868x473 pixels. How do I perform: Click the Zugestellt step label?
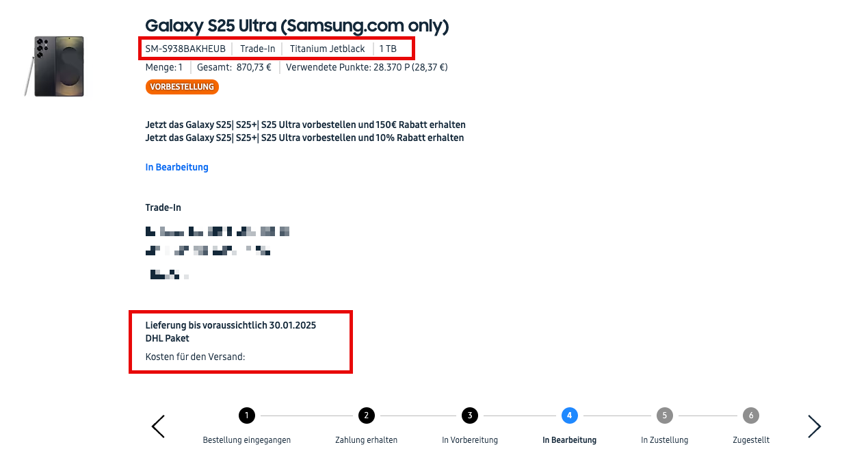pos(751,440)
